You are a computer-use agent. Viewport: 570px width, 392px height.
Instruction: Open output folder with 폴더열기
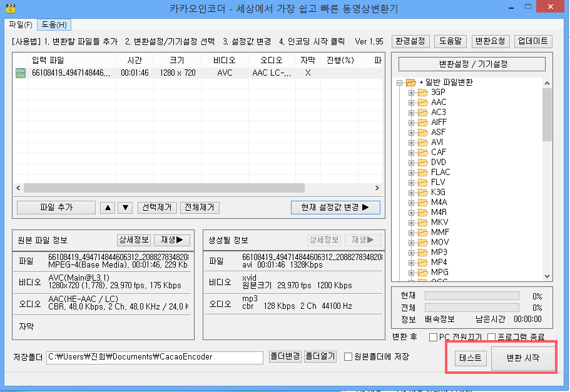pyautogui.click(x=320, y=356)
